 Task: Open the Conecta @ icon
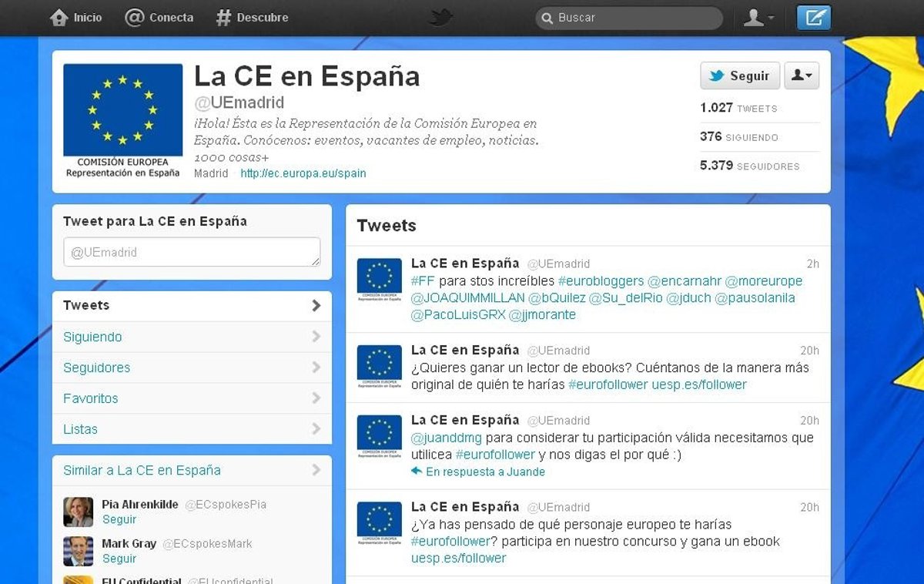pyautogui.click(x=134, y=17)
